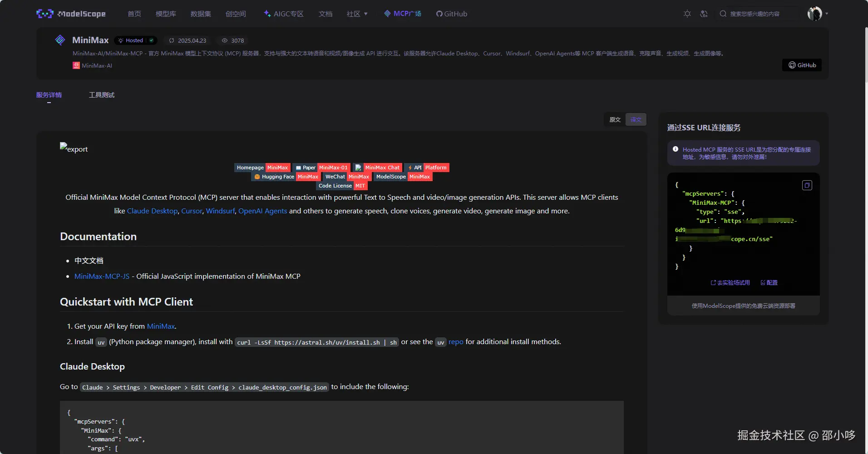Screen dimensions: 868x454
Task: Click the curl install command code snippet
Action: (x=316, y=342)
